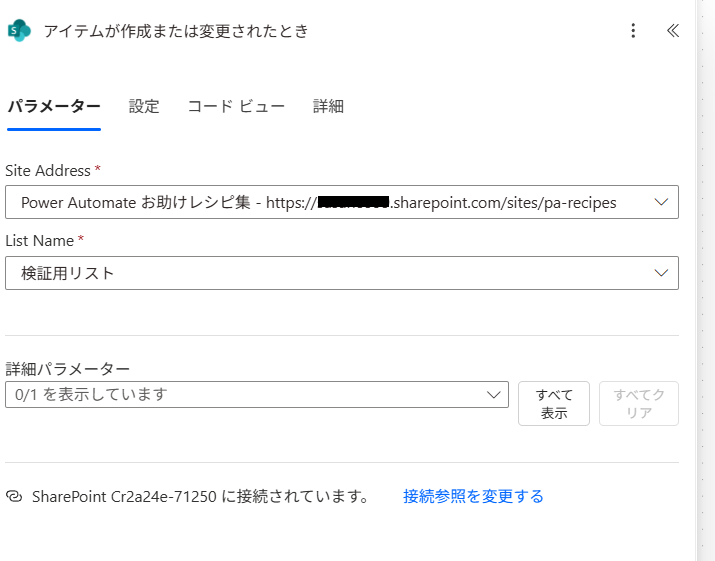The image size is (715, 561).
Task: Open the Site Address dropdown
Action: click(x=342, y=202)
